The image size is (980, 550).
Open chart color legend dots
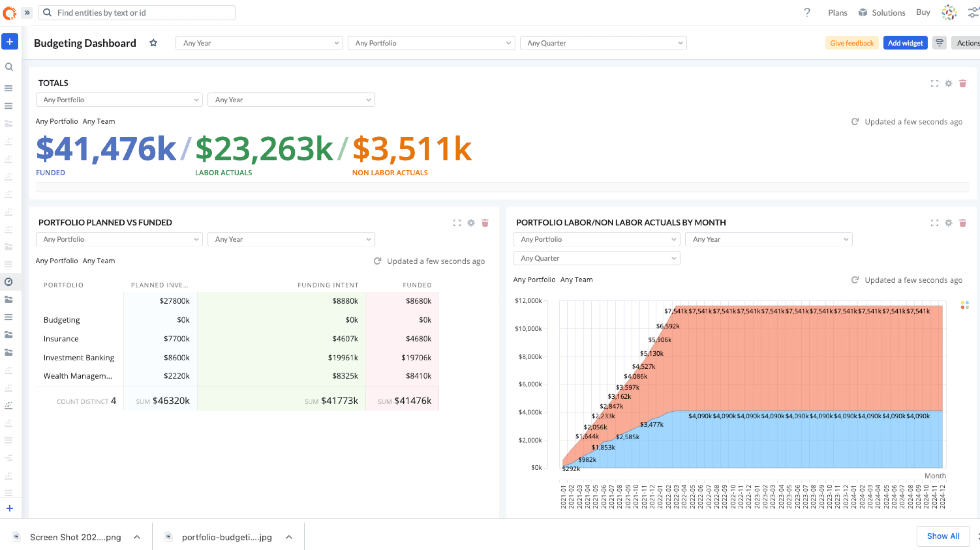click(x=965, y=305)
